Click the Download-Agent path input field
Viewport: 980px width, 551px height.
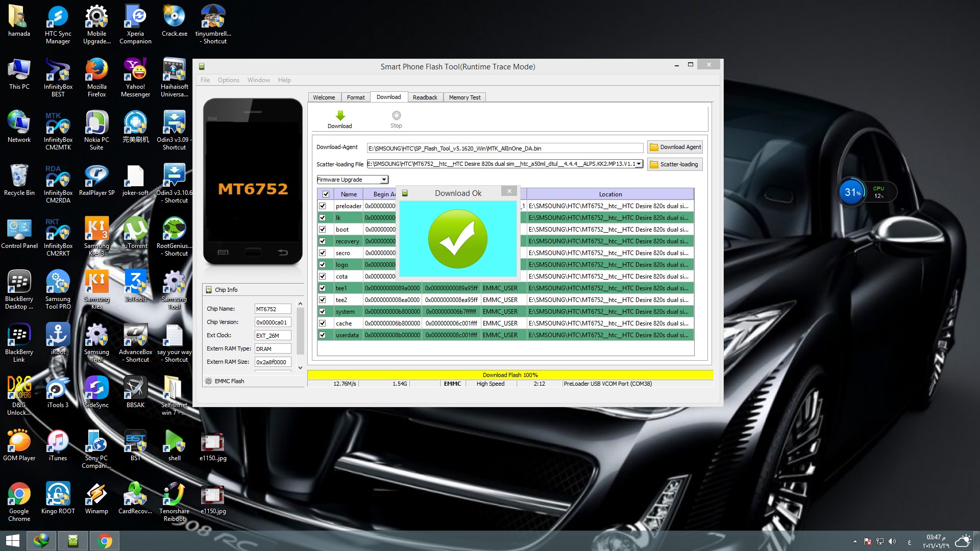click(x=505, y=148)
